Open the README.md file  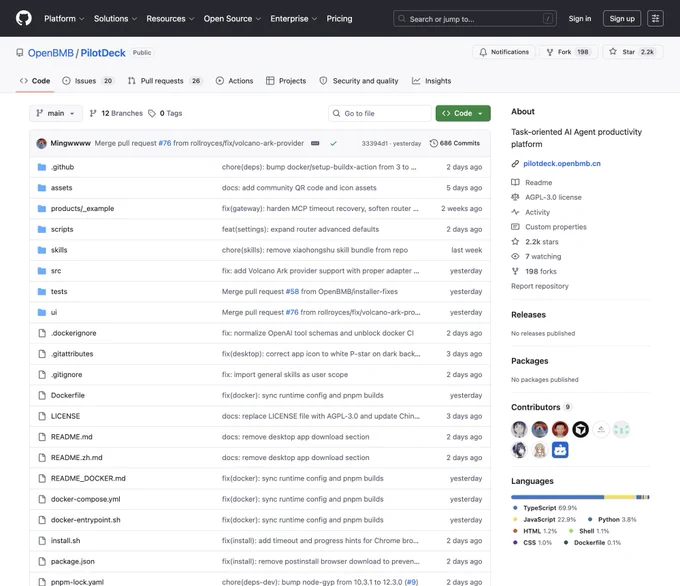tap(72, 437)
